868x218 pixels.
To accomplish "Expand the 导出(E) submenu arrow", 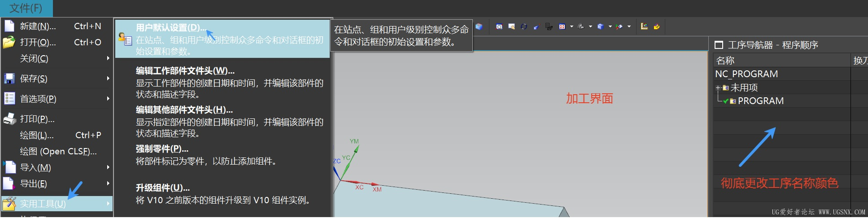I will [108, 183].
